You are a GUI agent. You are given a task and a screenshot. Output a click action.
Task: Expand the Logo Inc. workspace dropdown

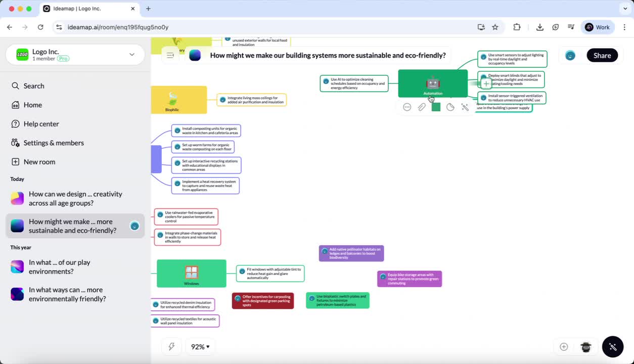131,54
